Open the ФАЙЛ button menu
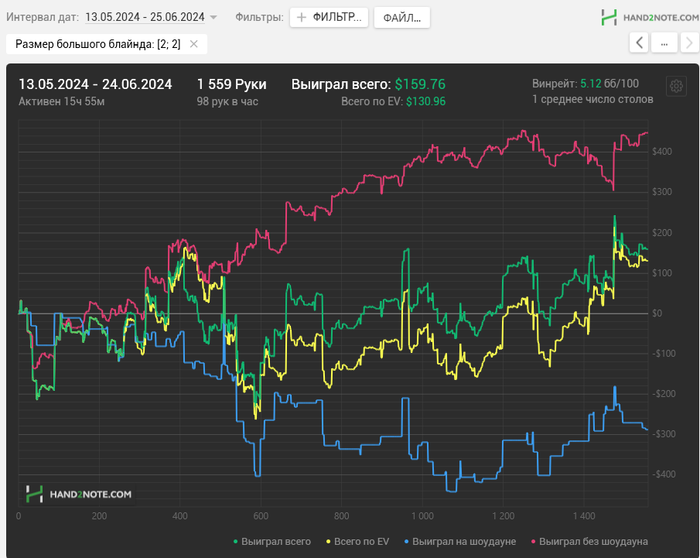The height and width of the screenshot is (558, 700). 402,18
